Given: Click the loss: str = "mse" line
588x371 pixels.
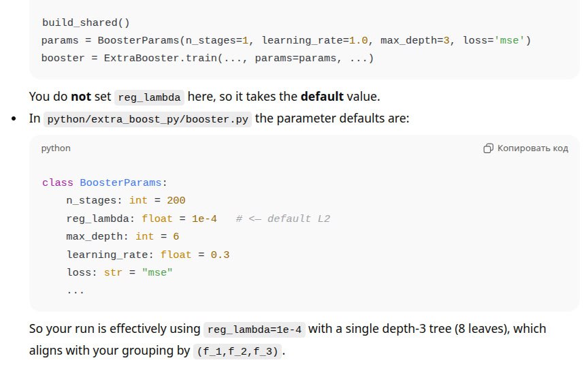Looking at the screenshot, I should [x=120, y=272].
